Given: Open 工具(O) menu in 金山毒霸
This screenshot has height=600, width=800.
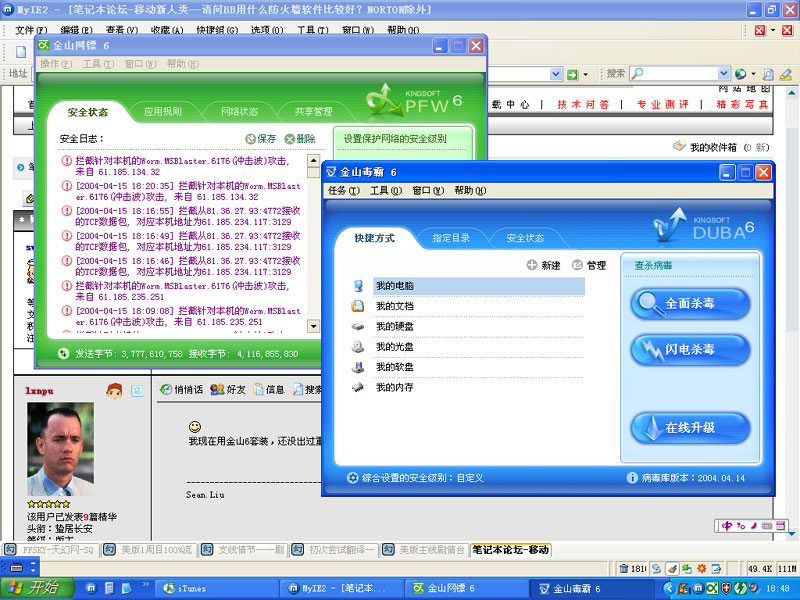Looking at the screenshot, I should click(386, 191).
